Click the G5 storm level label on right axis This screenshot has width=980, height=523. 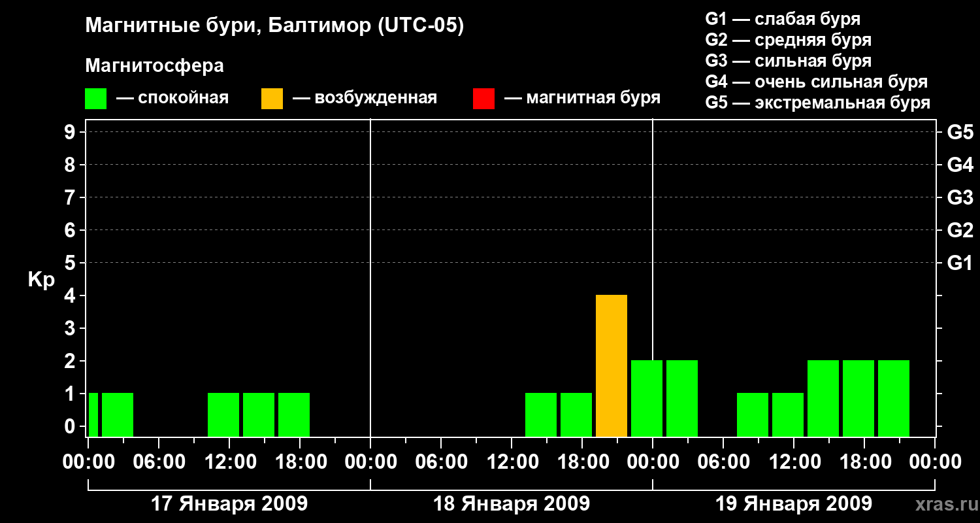[x=960, y=132]
